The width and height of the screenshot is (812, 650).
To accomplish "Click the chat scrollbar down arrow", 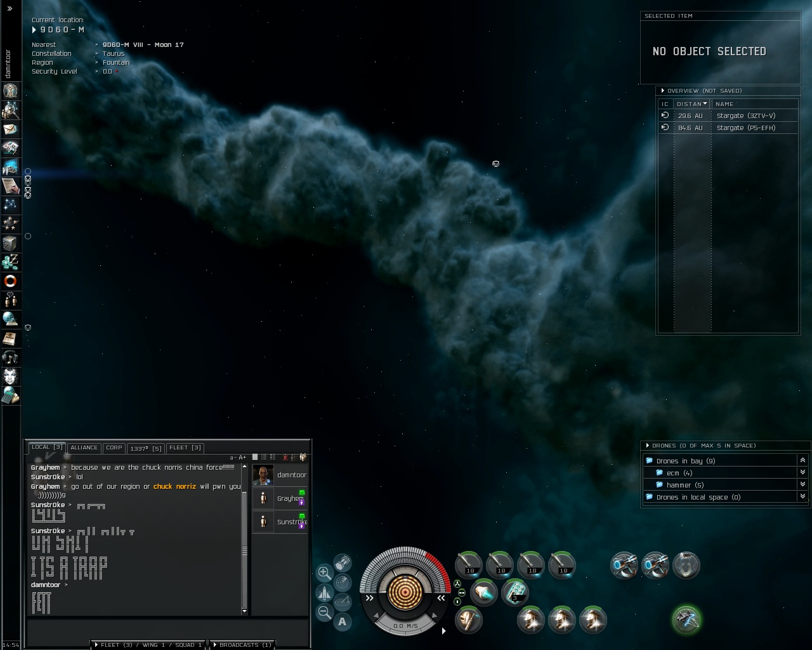I will (244, 611).
